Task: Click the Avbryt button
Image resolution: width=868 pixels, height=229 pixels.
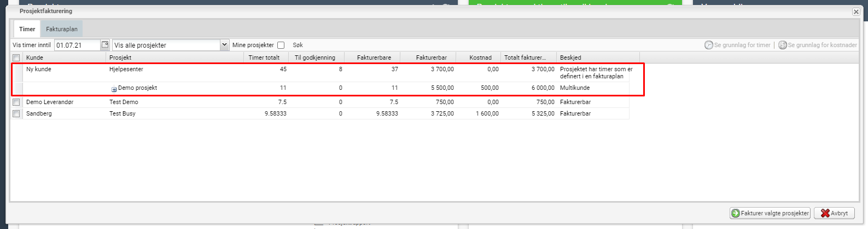Action: [834, 213]
